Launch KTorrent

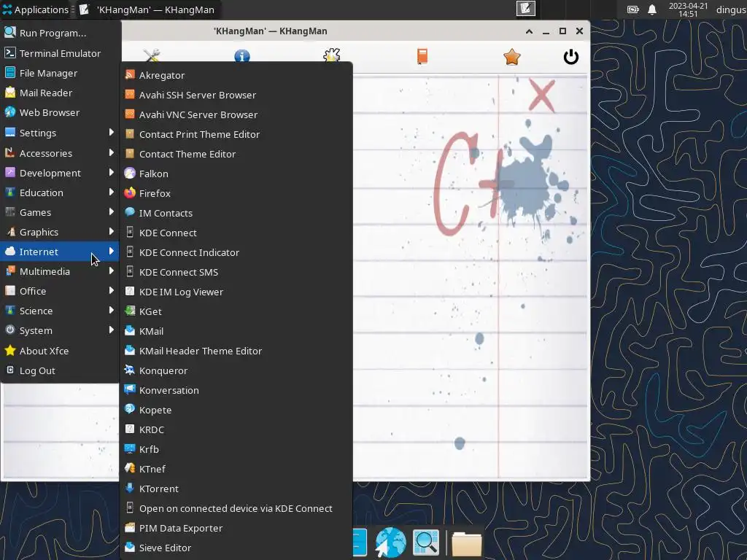[236, 489]
